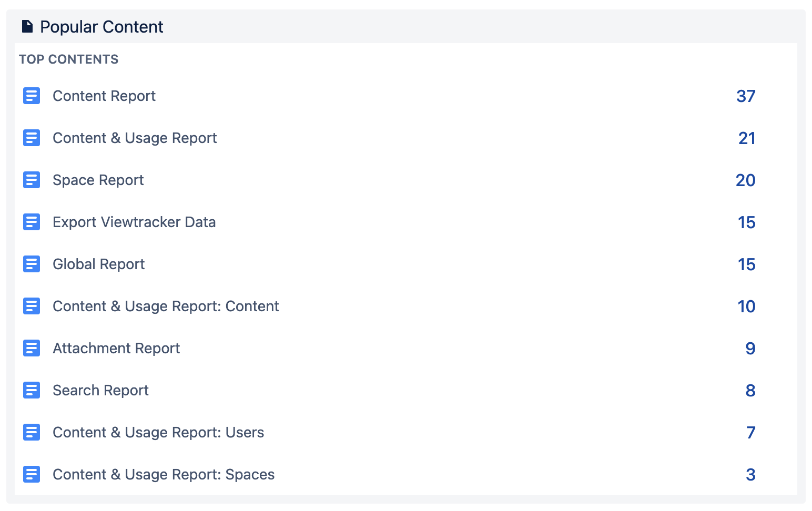
Task: Open Content & Usage Report: Content link
Action: click(166, 306)
